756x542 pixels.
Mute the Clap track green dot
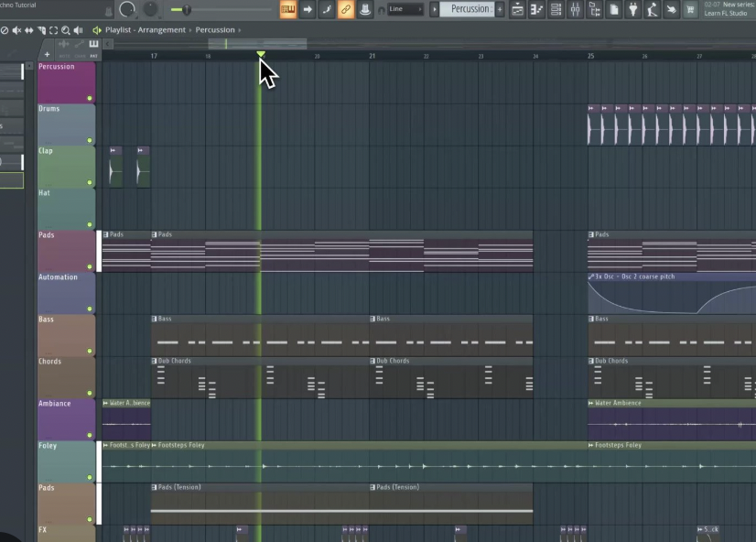pos(89,182)
